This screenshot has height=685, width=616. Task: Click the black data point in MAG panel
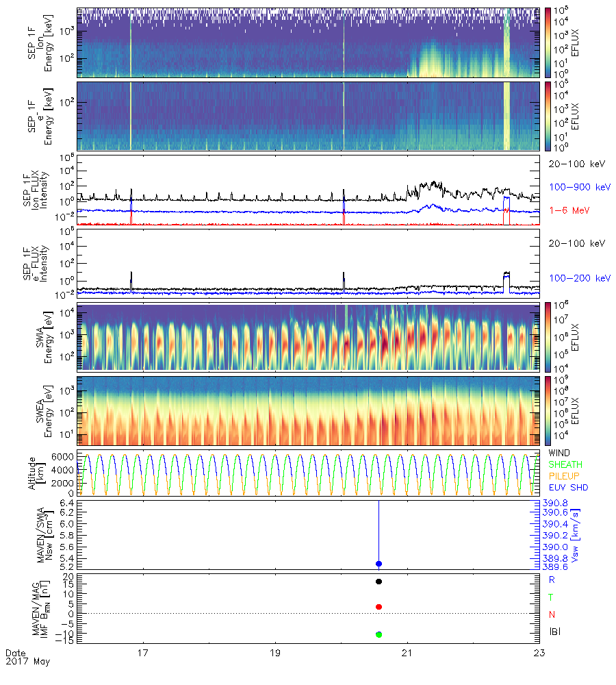pyautogui.click(x=378, y=582)
